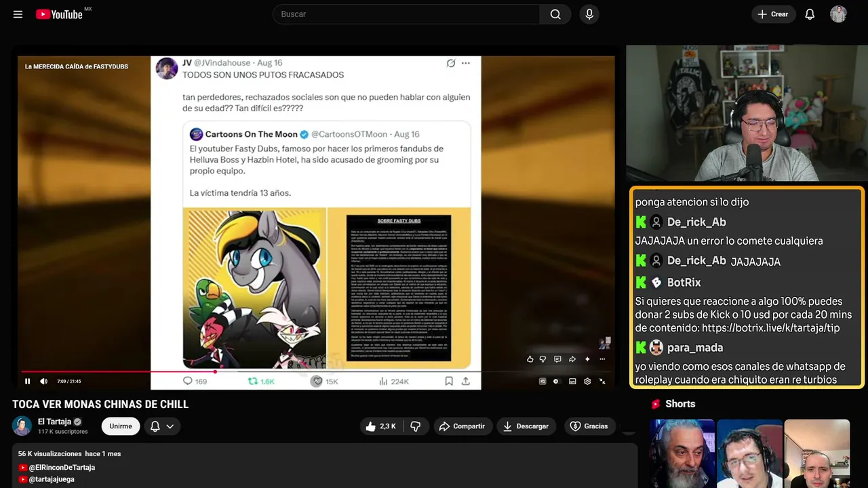868x488 pixels.
Task: Open more options in the player overlay
Action: (x=602, y=359)
